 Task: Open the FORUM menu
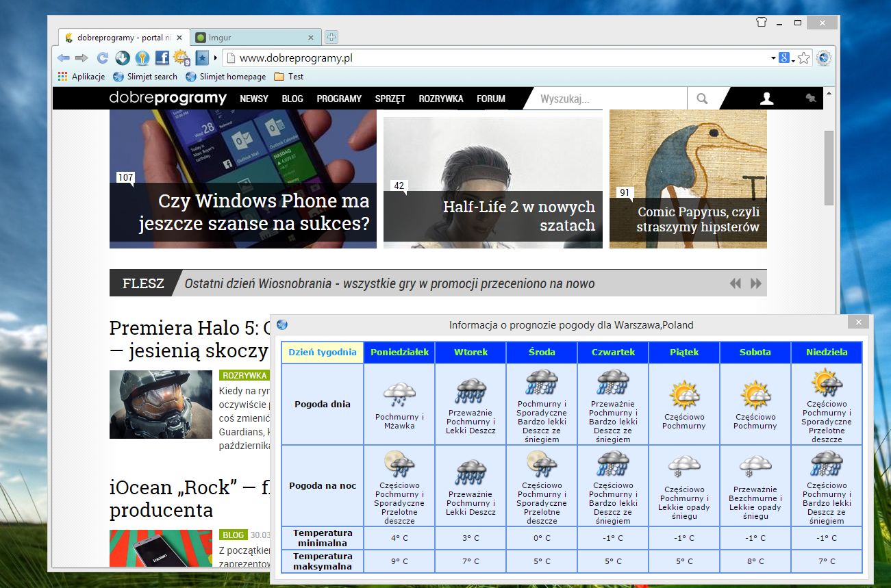491,99
